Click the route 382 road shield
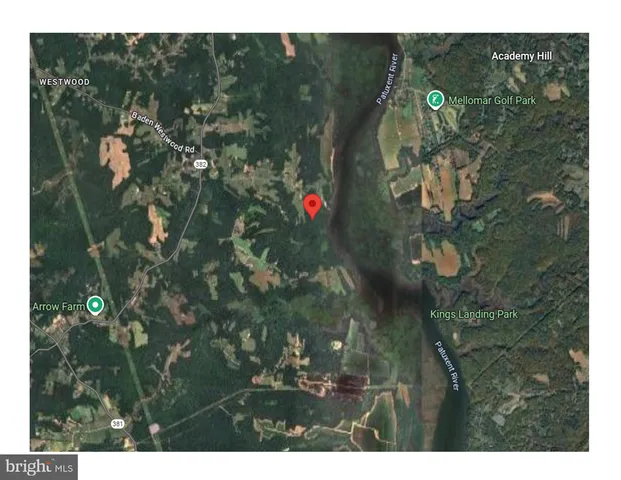The image size is (621, 480). click(200, 164)
